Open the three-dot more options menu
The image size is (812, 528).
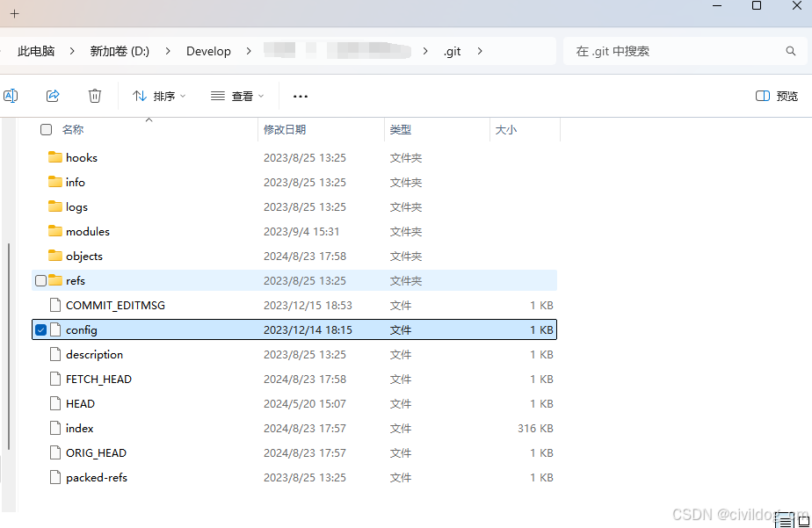pyautogui.click(x=301, y=96)
